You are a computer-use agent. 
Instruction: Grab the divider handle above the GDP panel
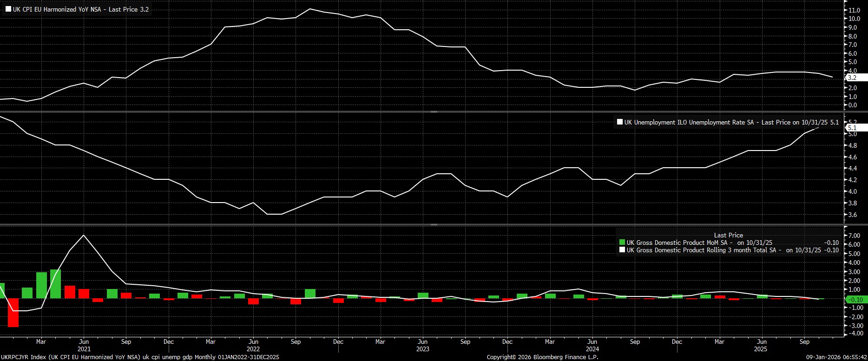[x=434, y=225]
